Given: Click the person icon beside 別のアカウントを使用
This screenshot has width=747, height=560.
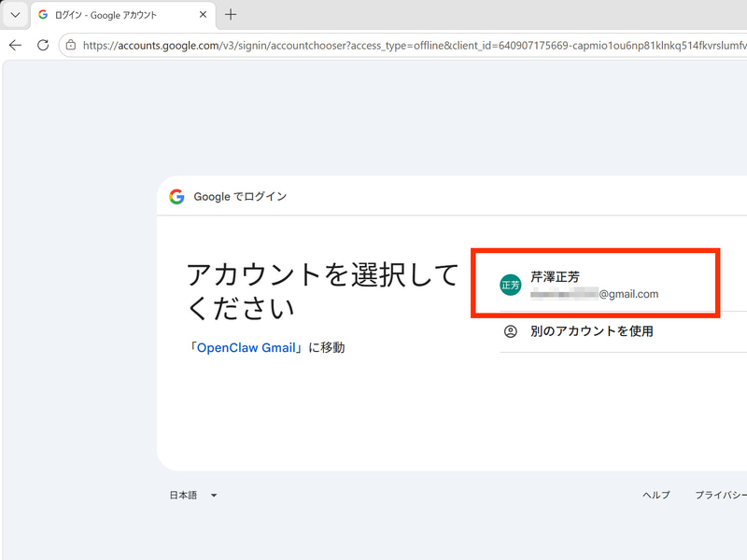Looking at the screenshot, I should [x=510, y=331].
